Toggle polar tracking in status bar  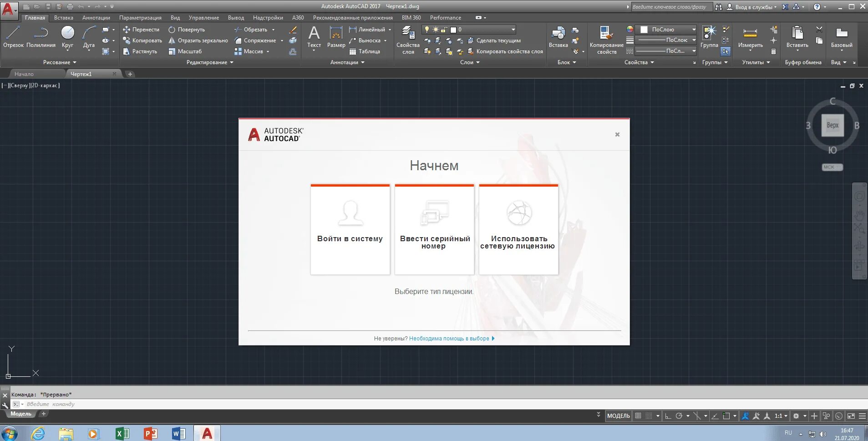pos(679,416)
